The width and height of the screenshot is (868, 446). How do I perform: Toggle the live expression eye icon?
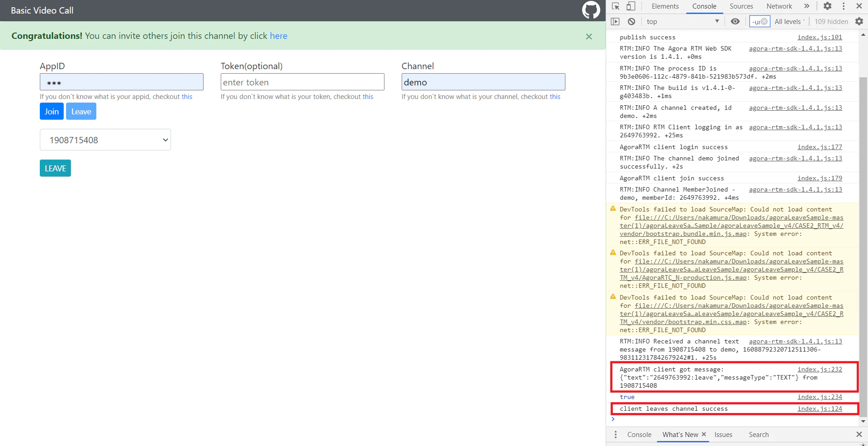[x=735, y=21]
